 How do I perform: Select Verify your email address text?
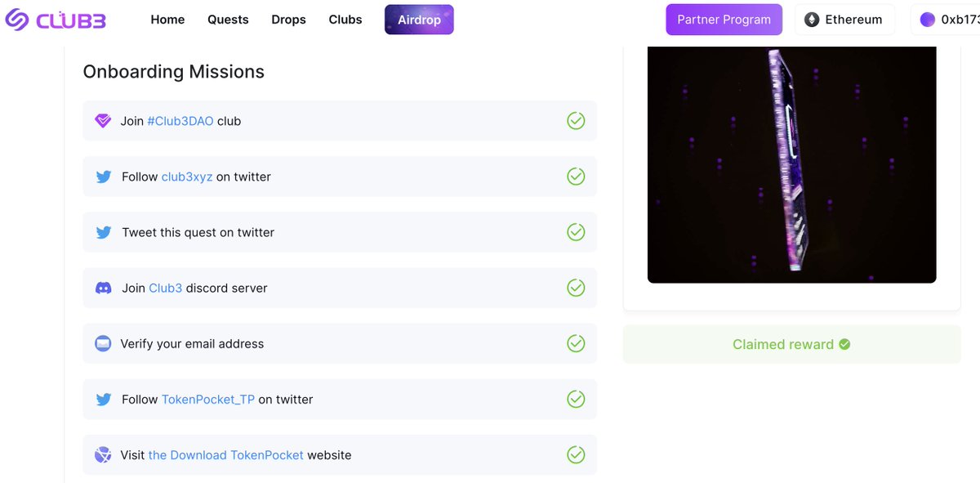coord(192,343)
